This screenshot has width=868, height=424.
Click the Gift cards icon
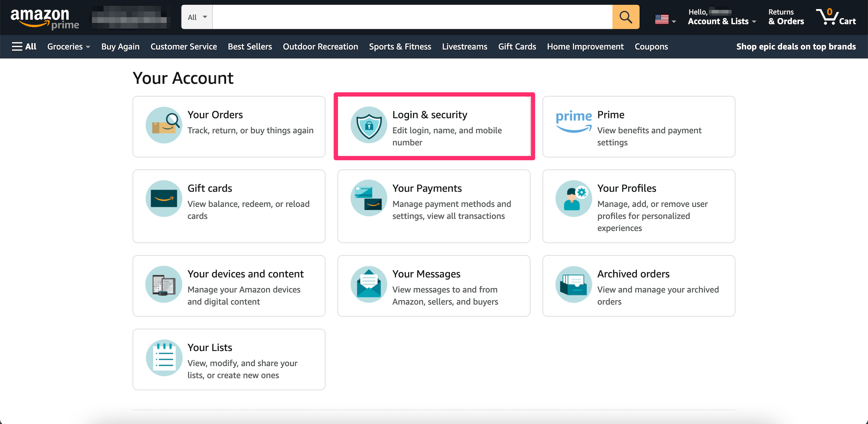coord(164,198)
